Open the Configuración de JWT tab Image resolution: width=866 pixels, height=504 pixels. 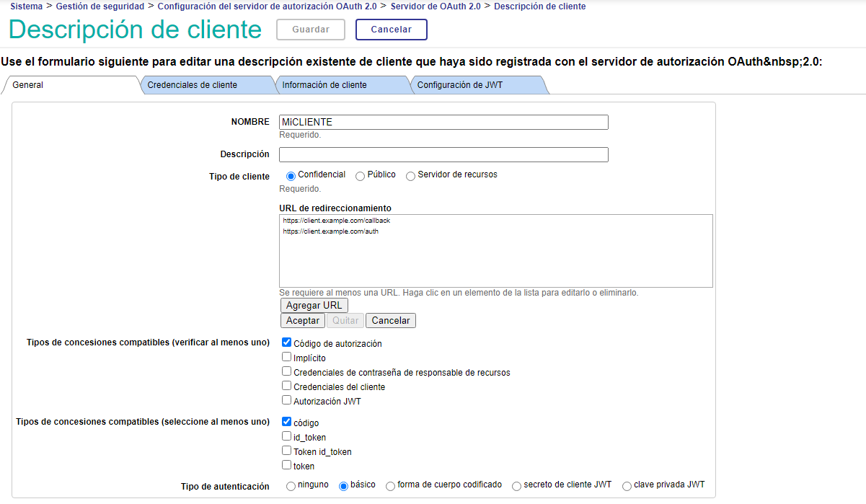point(459,85)
